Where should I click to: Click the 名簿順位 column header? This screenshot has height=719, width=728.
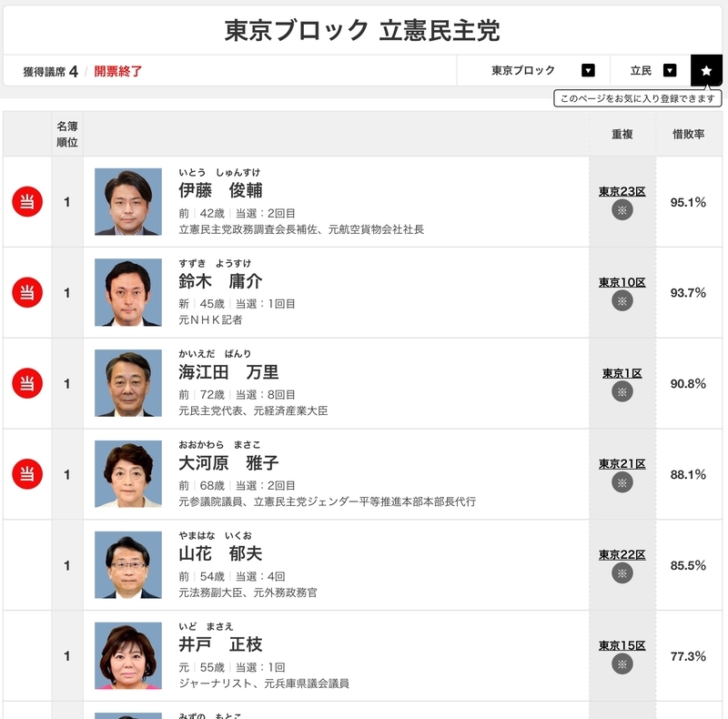pyautogui.click(x=67, y=134)
